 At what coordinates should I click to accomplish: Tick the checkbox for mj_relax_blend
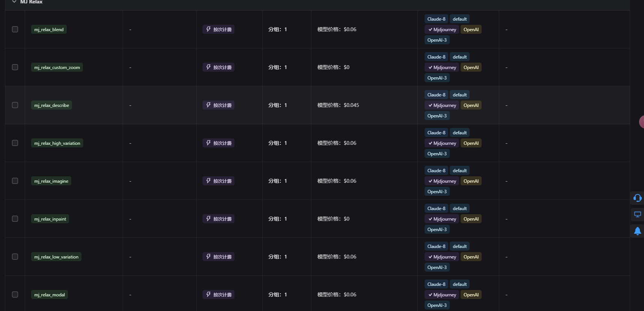pos(15,29)
